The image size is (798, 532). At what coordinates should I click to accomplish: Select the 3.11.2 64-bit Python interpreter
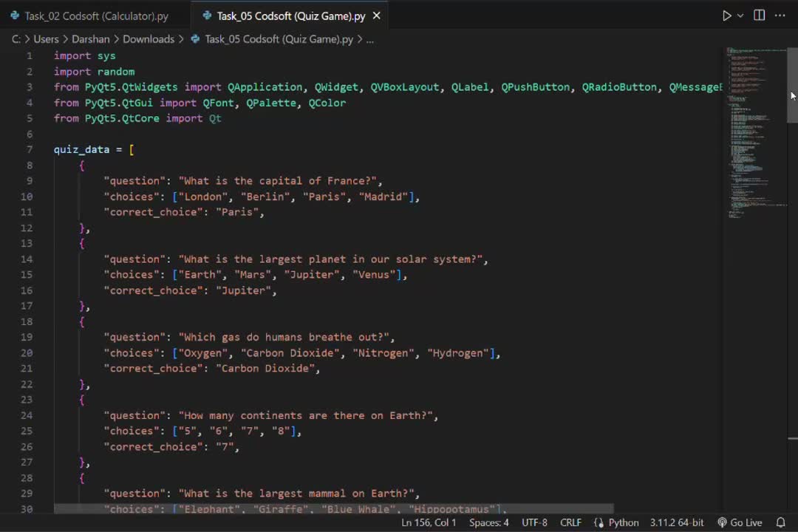click(677, 522)
